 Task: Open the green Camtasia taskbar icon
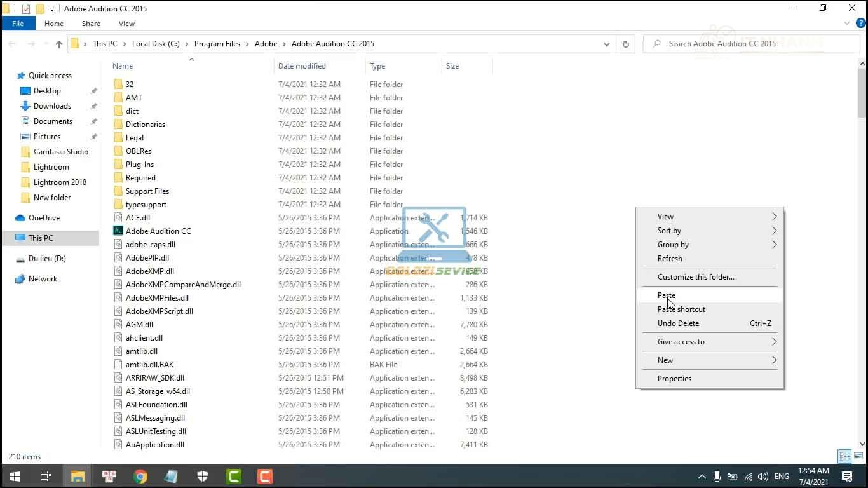pyautogui.click(x=234, y=476)
